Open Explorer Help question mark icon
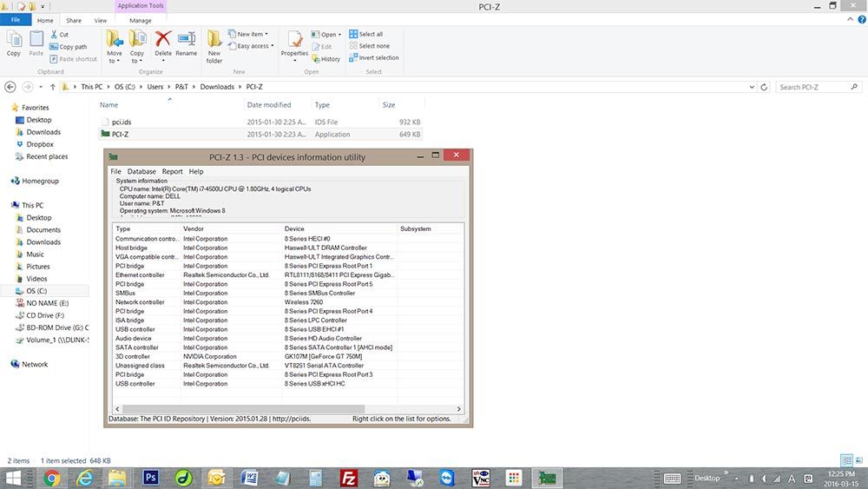Screen dimensions: 868x489 [x=862, y=19]
